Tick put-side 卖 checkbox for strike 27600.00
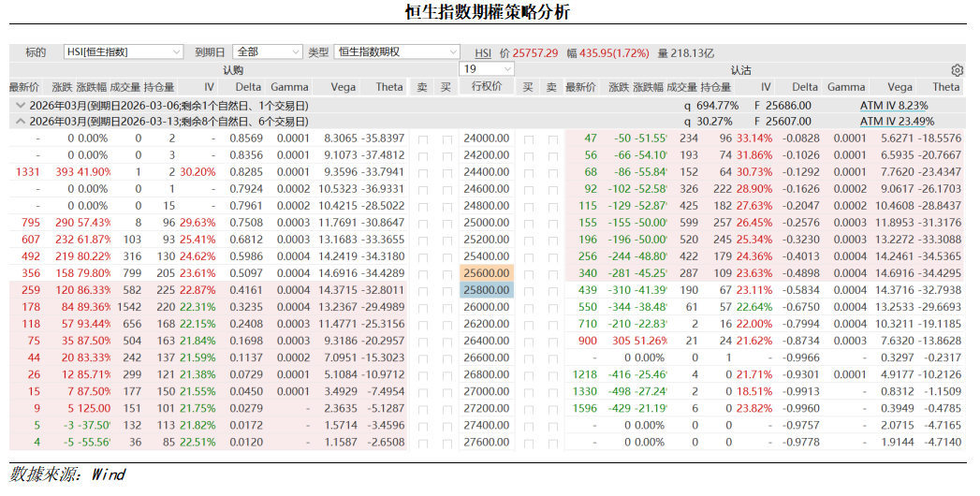This screenshot has width=980, height=496. [552, 442]
